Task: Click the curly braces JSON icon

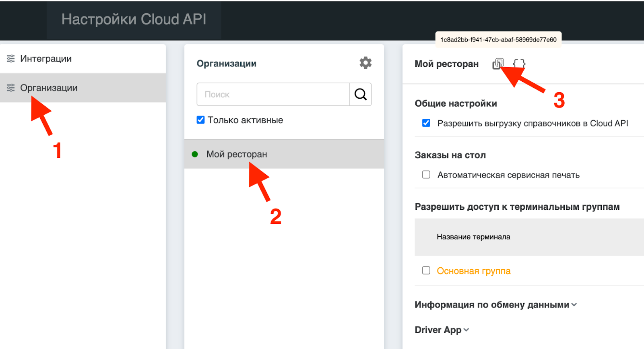Action: [519, 64]
